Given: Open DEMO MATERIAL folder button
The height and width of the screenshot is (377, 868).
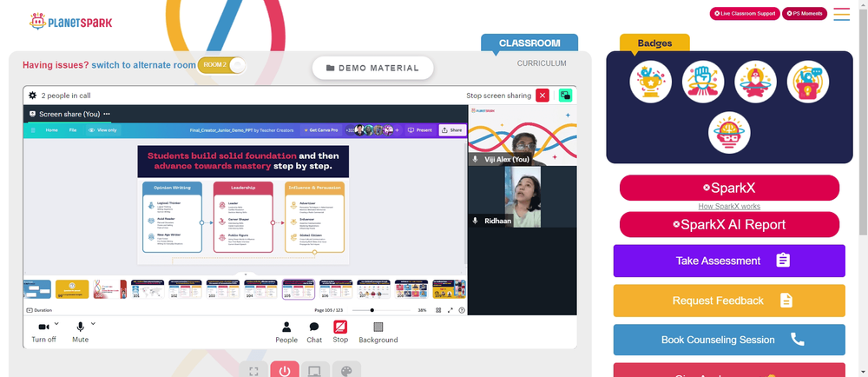Looking at the screenshot, I should (x=372, y=68).
